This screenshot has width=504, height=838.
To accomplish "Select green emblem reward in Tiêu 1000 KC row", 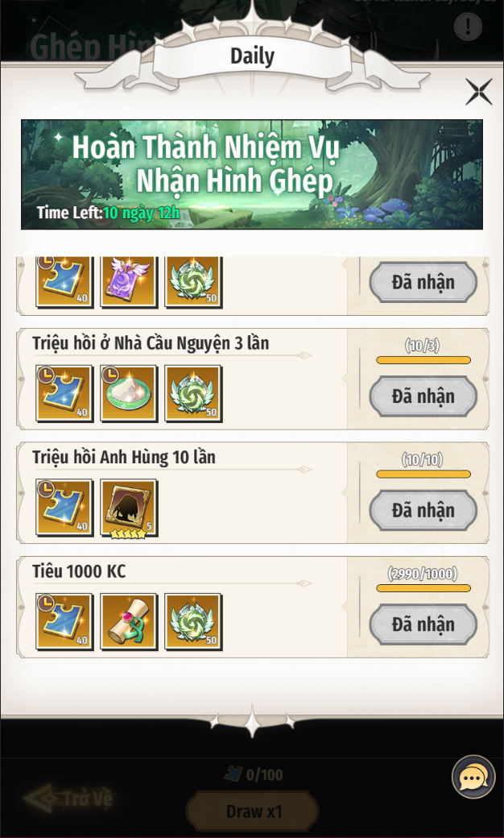I will click(192, 621).
